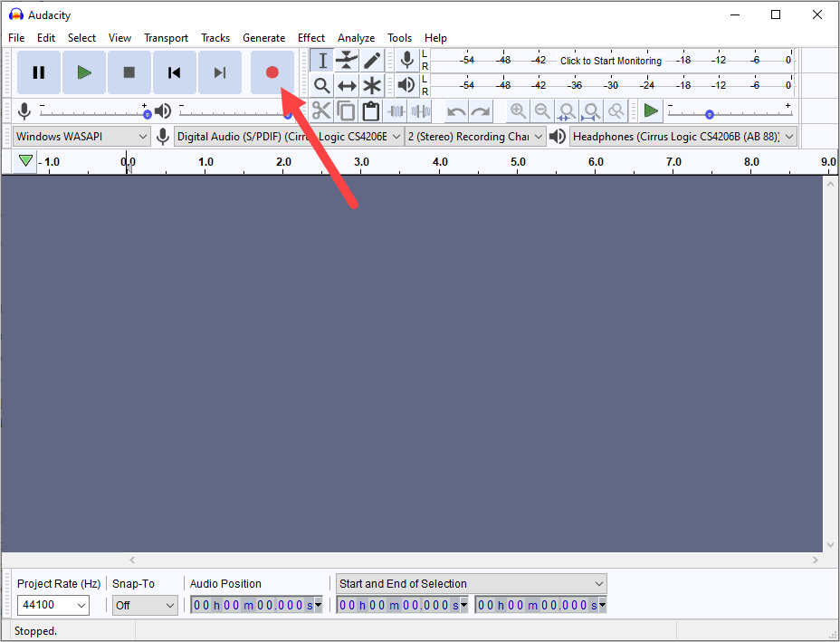Open the Help menu

click(435, 38)
